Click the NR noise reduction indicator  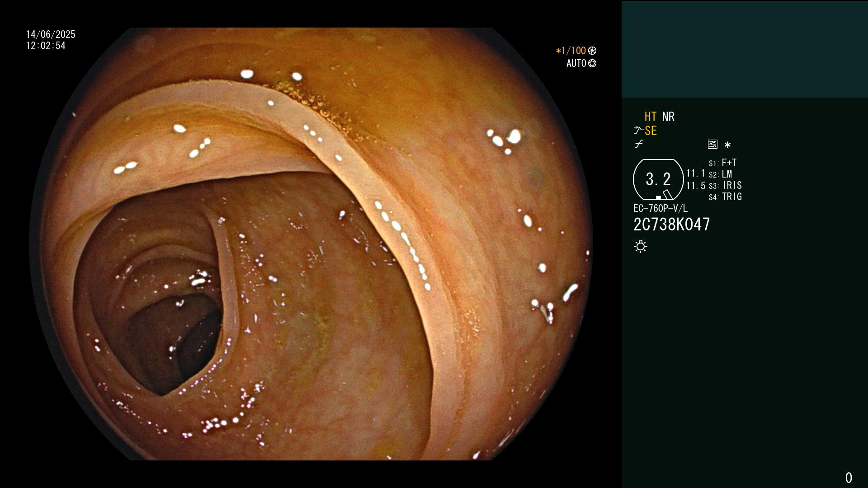pyautogui.click(x=668, y=117)
